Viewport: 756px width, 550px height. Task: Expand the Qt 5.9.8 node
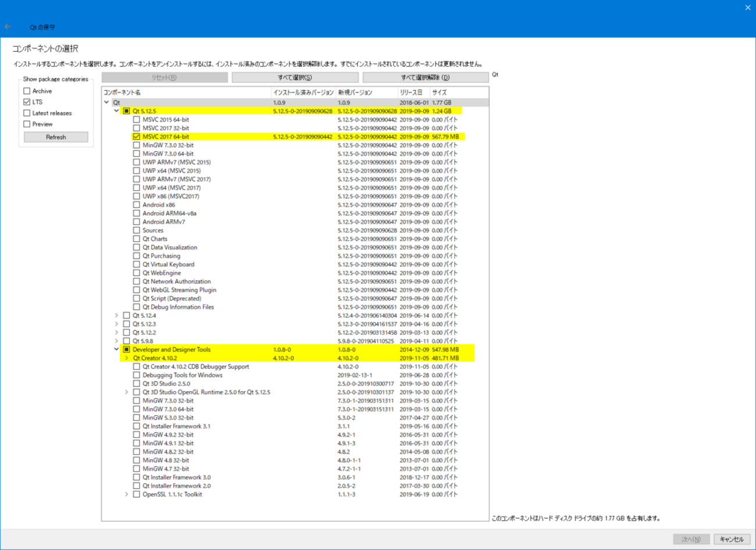pyautogui.click(x=116, y=341)
